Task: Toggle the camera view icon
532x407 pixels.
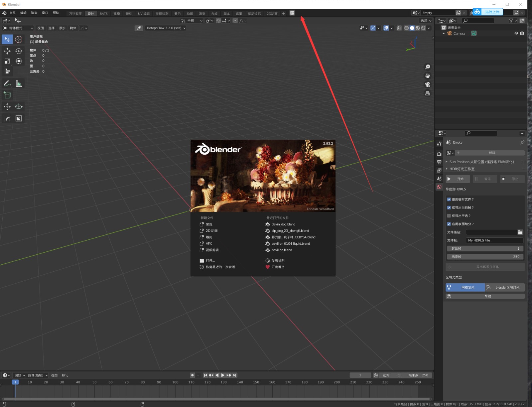Action: [428, 84]
